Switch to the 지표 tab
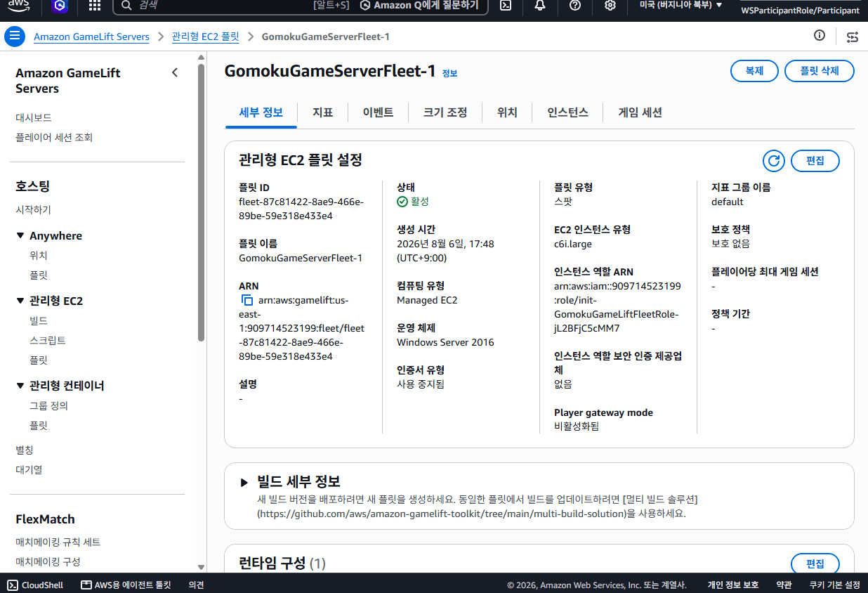 [x=322, y=112]
